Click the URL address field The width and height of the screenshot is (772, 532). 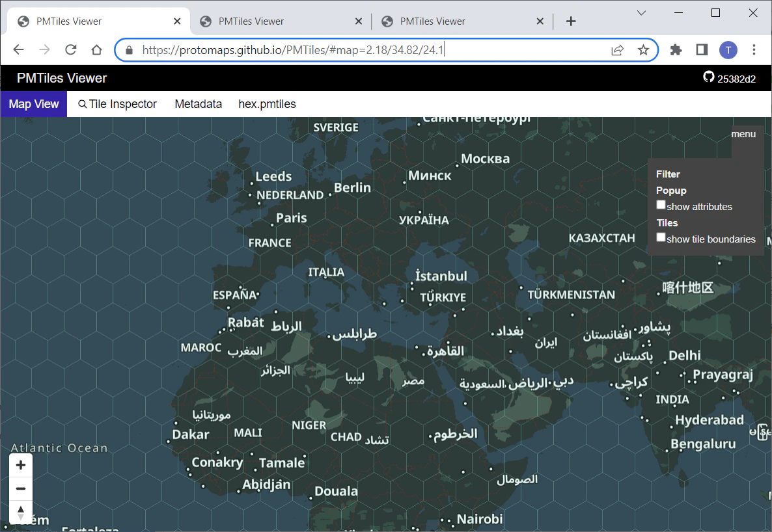[x=374, y=49]
